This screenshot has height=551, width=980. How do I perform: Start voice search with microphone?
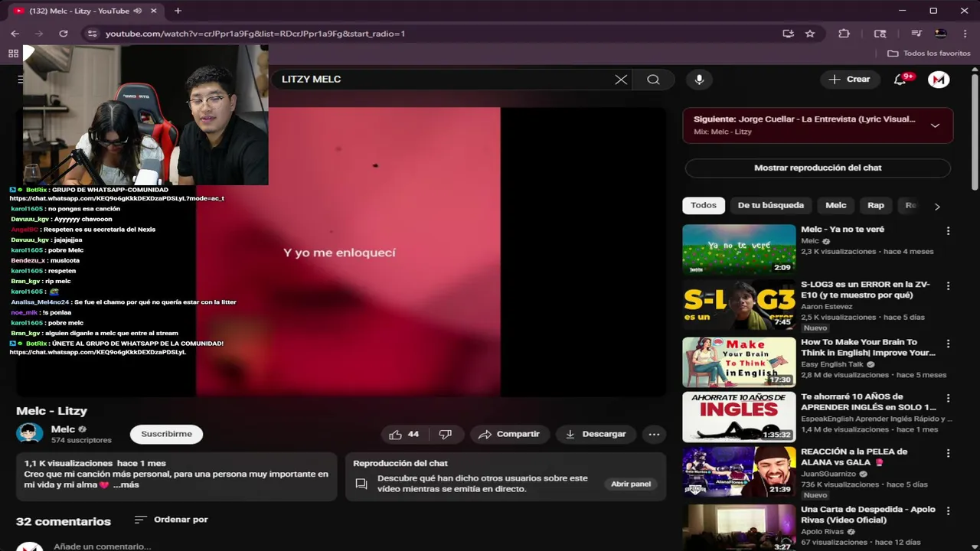pyautogui.click(x=699, y=80)
